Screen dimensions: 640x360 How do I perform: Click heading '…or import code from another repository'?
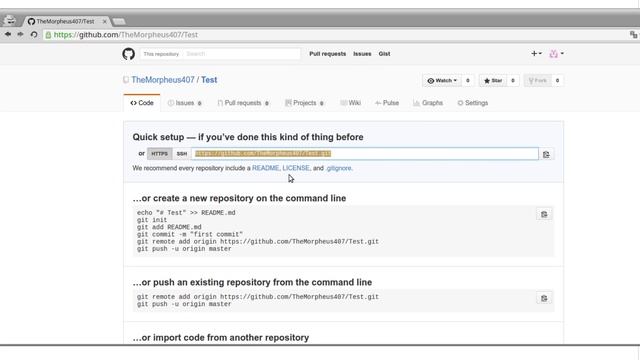point(221,338)
